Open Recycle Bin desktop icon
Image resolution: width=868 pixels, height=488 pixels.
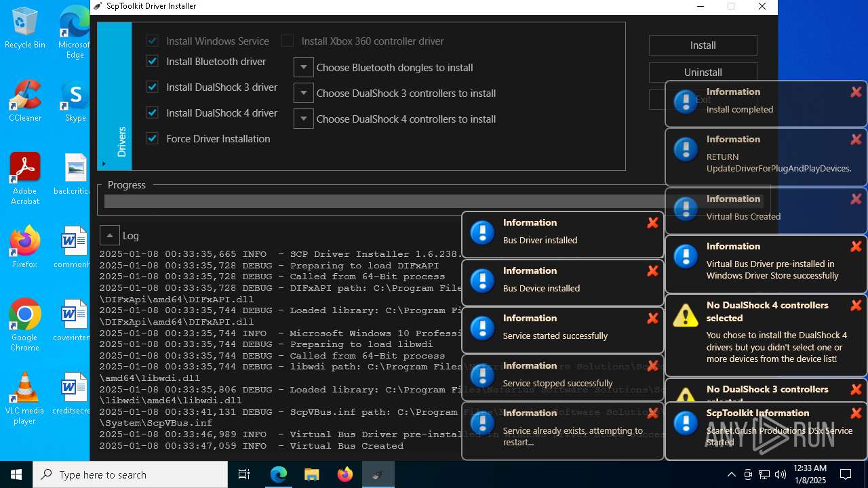[x=25, y=28]
